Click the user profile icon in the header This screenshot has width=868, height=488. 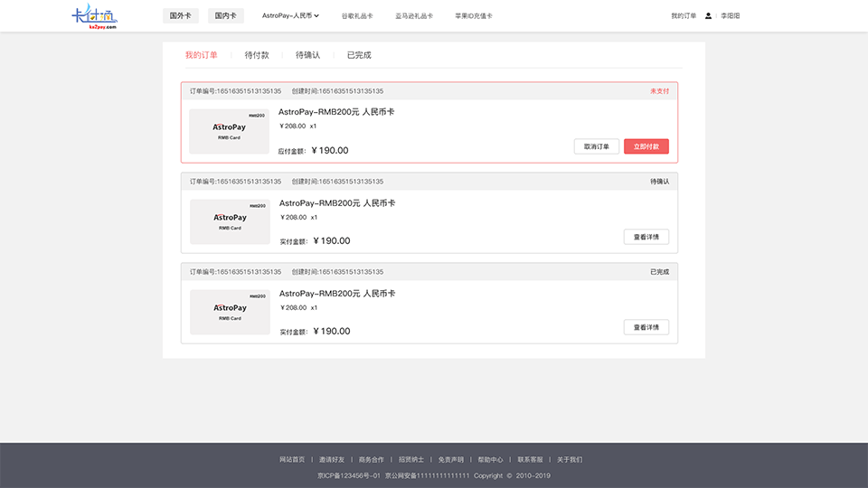click(708, 16)
